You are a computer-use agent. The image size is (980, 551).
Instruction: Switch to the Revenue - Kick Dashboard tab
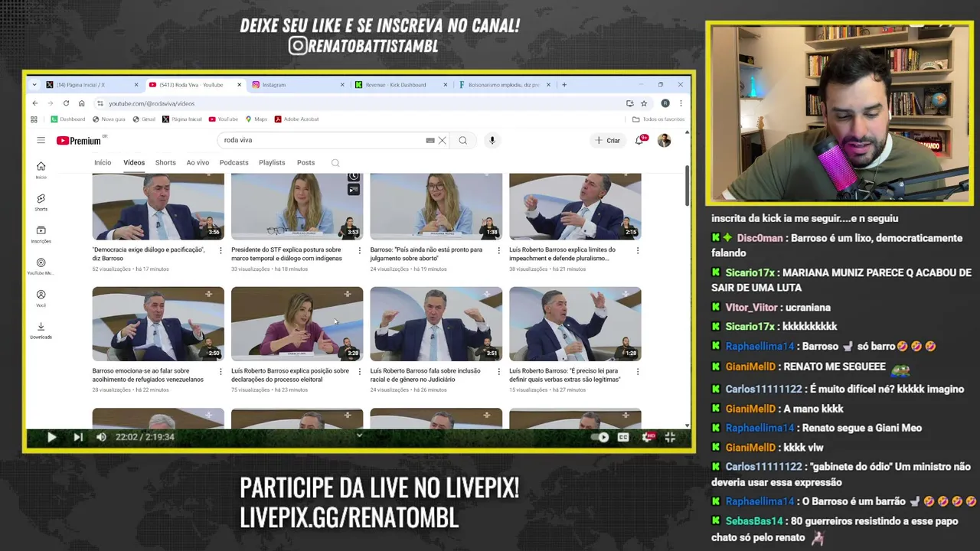[400, 85]
